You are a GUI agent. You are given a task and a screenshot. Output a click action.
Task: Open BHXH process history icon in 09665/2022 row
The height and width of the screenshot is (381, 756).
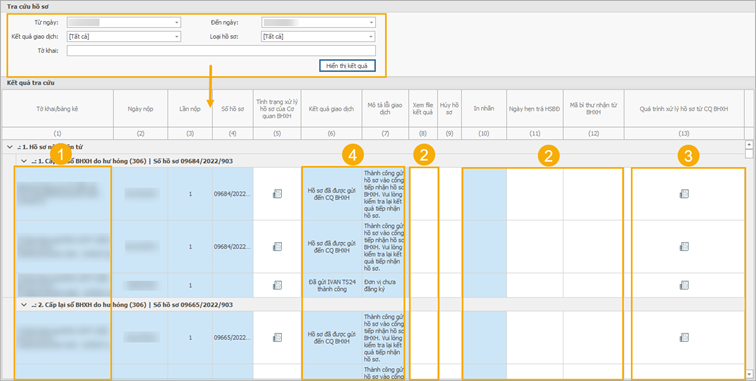684,337
